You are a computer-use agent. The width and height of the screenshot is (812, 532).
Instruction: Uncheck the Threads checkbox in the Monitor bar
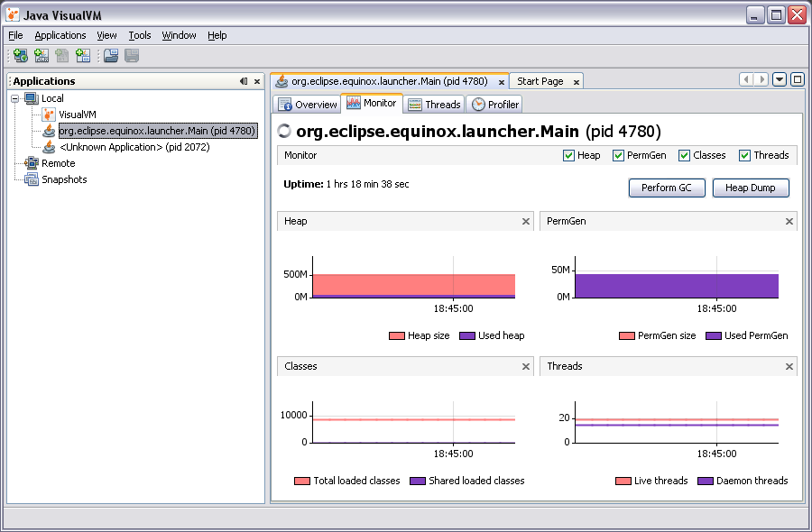click(744, 155)
